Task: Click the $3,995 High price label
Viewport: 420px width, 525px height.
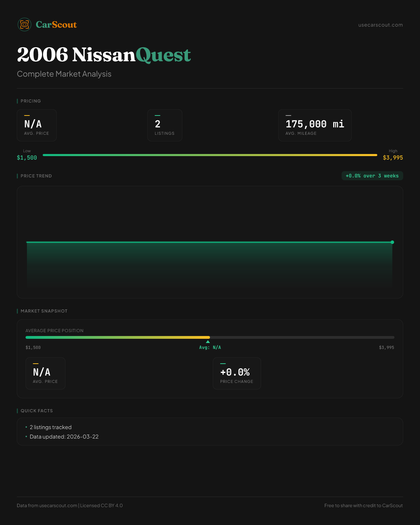Action: tap(393, 157)
